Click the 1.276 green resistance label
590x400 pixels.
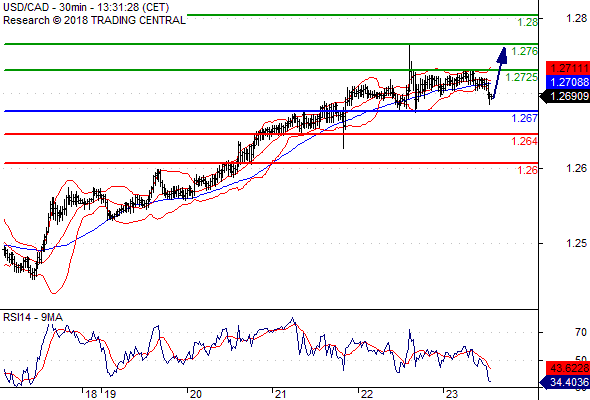pos(525,51)
